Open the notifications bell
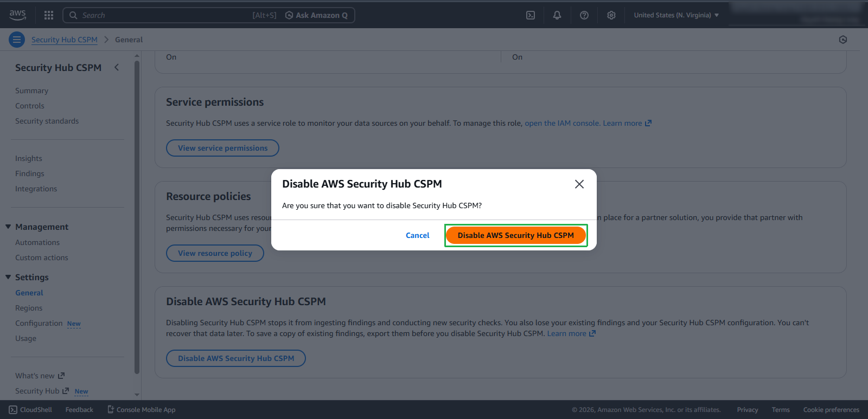Screen dimensions: 868x419 tap(557, 15)
